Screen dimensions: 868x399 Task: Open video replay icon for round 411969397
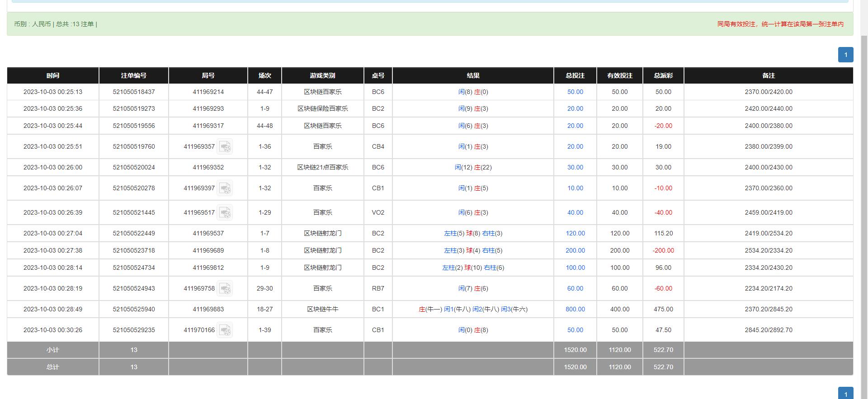(225, 188)
